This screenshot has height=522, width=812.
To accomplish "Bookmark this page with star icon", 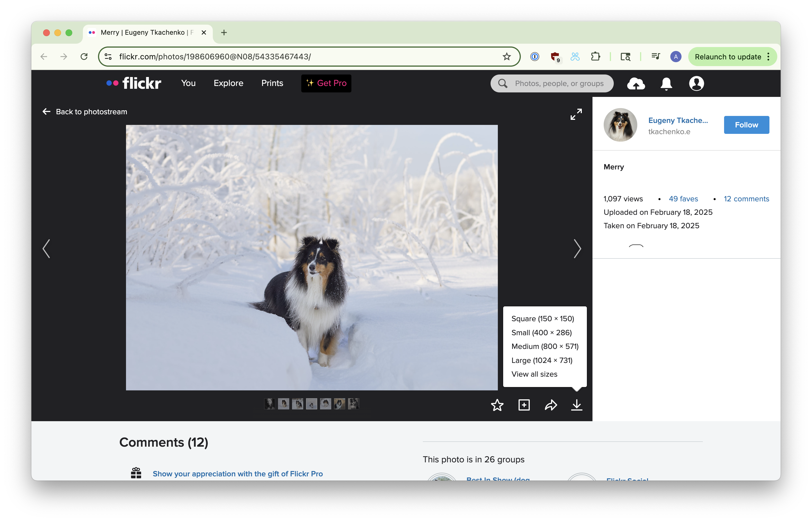I will 506,57.
